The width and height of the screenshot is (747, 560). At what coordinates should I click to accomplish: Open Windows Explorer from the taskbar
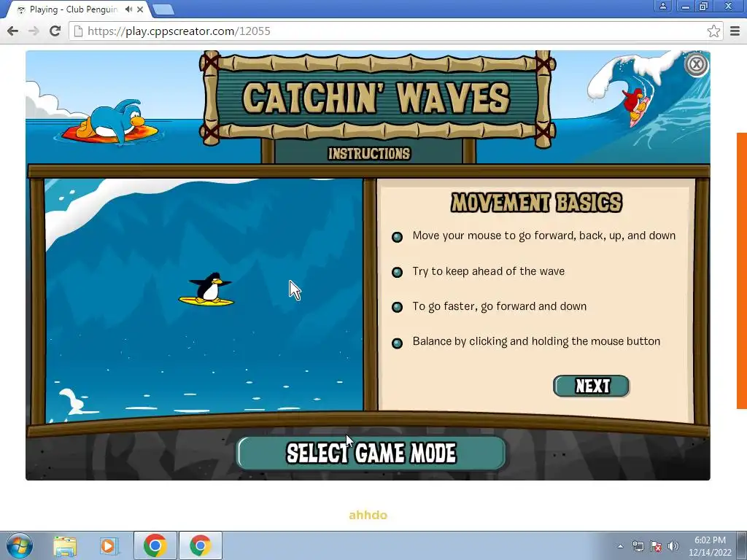pyautogui.click(x=65, y=545)
